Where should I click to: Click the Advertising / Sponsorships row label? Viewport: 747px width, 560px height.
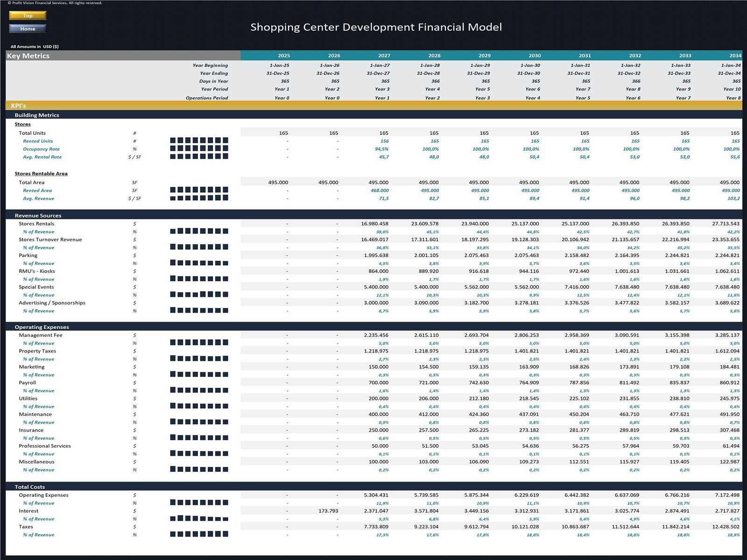click(52, 303)
